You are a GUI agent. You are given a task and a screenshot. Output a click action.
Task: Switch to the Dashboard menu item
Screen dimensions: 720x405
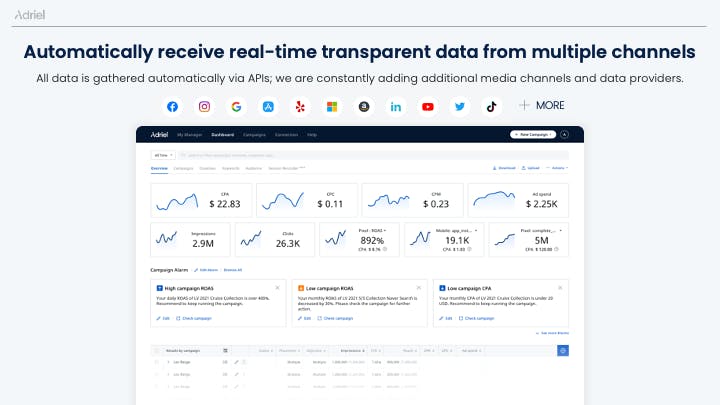223,135
